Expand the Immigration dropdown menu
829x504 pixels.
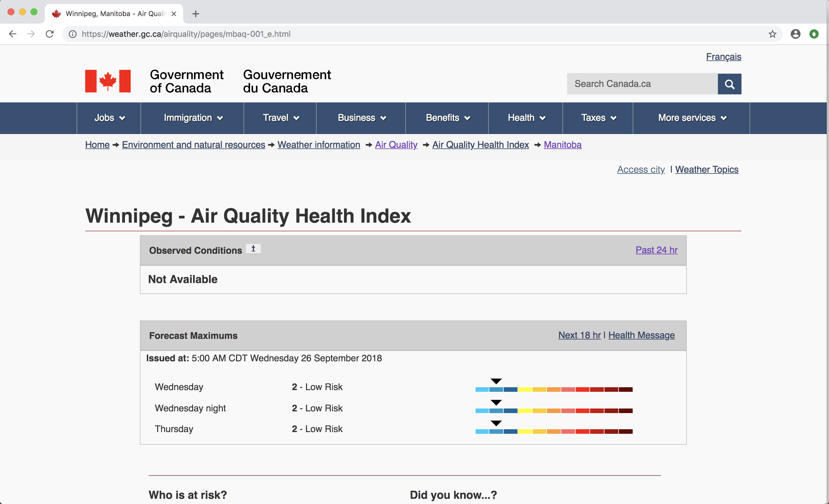(193, 118)
